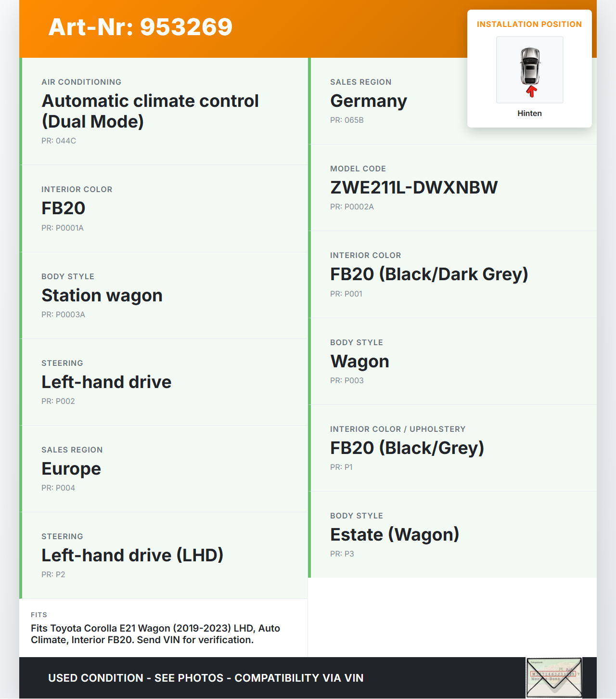Click the Hinten caption under the car

tap(529, 113)
